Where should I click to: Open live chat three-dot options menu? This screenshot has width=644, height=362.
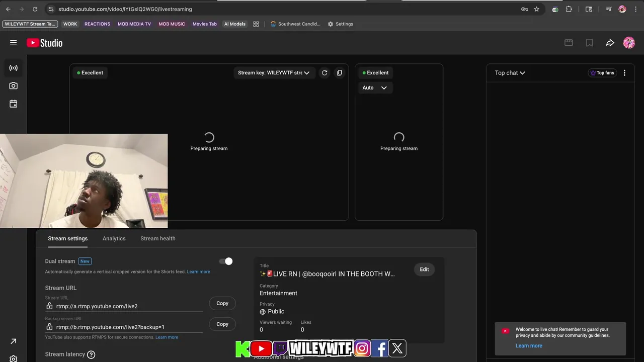[624, 73]
